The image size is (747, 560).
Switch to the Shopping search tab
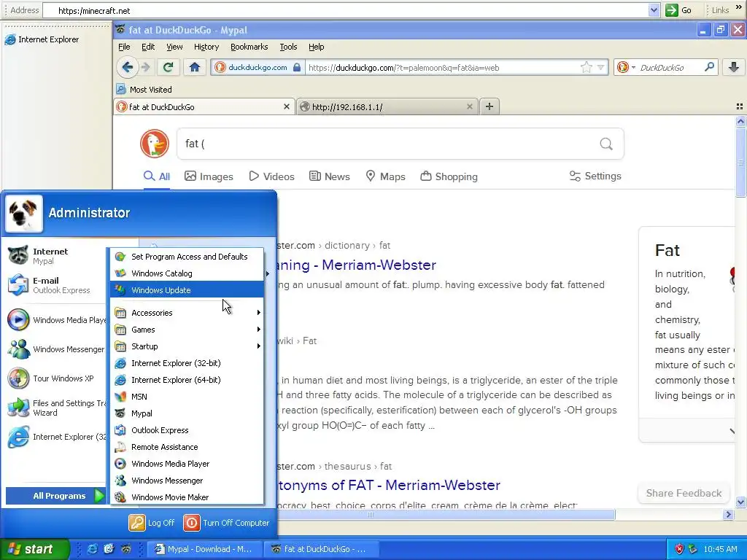point(449,176)
